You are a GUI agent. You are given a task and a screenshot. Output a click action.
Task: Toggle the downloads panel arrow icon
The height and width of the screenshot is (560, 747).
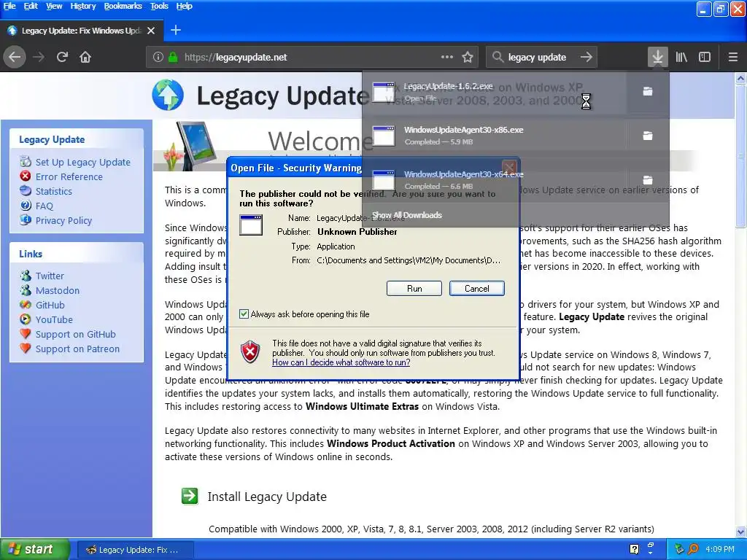coord(657,57)
